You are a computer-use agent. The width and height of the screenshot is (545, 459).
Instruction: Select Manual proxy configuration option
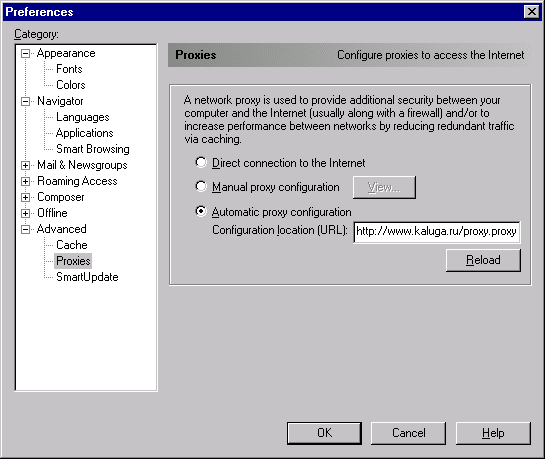click(201, 187)
